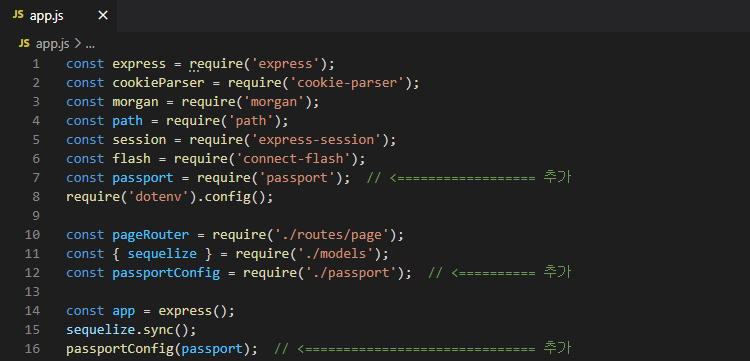Select the app.js editor tab
Image resolution: width=750 pixels, height=361 pixels.
pyautogui.click(x=58, y=16)
